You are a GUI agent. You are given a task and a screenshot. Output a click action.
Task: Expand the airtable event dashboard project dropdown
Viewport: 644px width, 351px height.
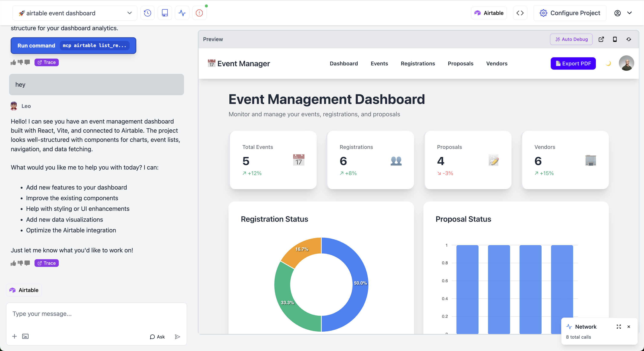(x=75, y=13)
